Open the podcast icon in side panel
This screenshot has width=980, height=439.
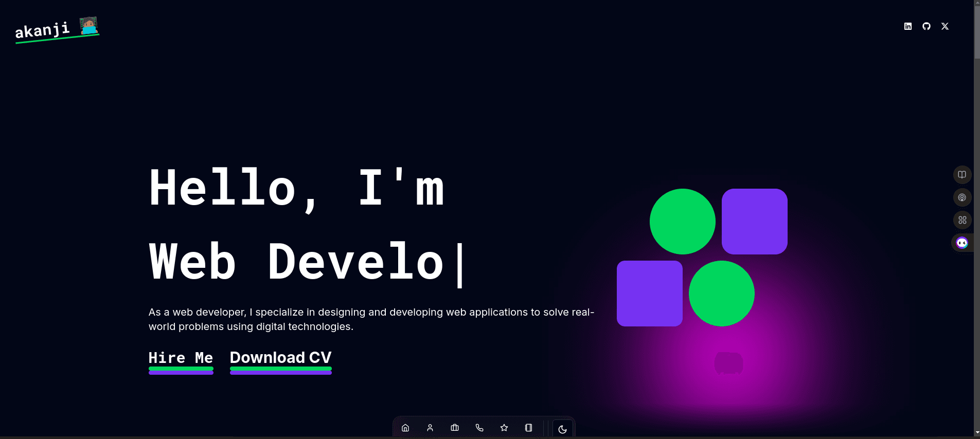962,197
